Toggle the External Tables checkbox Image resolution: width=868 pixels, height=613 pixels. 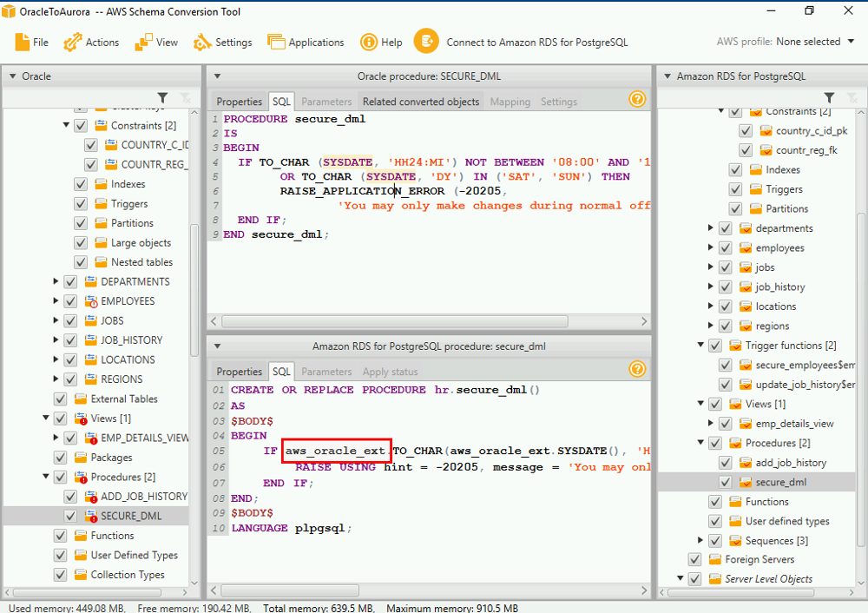61,399
